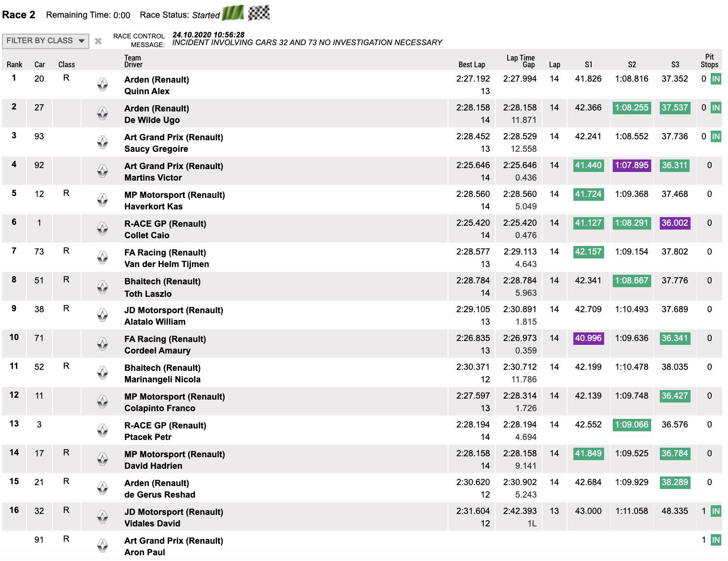Click the team name R-ACE GP in row 13
Viewport: 728px width, 561px height.
point(165,426)
